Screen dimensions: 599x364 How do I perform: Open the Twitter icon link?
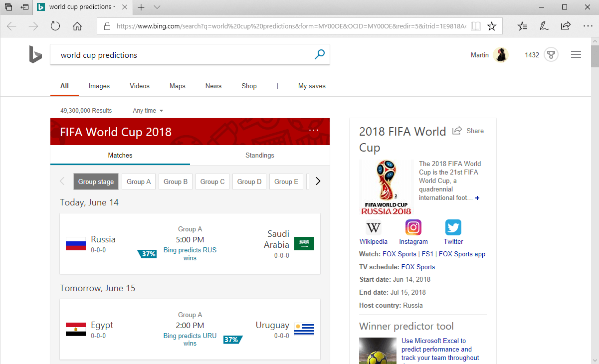(x=453, y=227)
